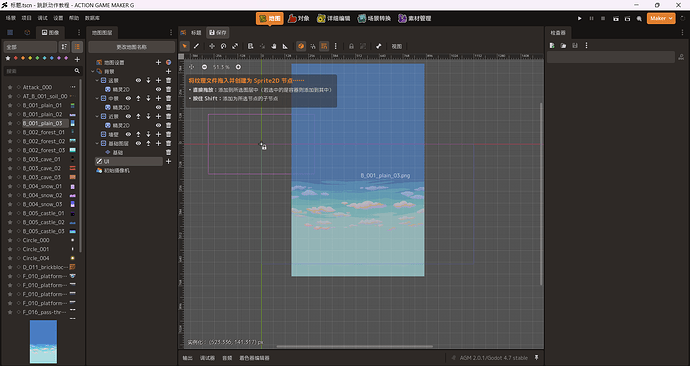Select the rotate tool in canvas toolbar
The image size is (690, 366).
click(223, 46)
